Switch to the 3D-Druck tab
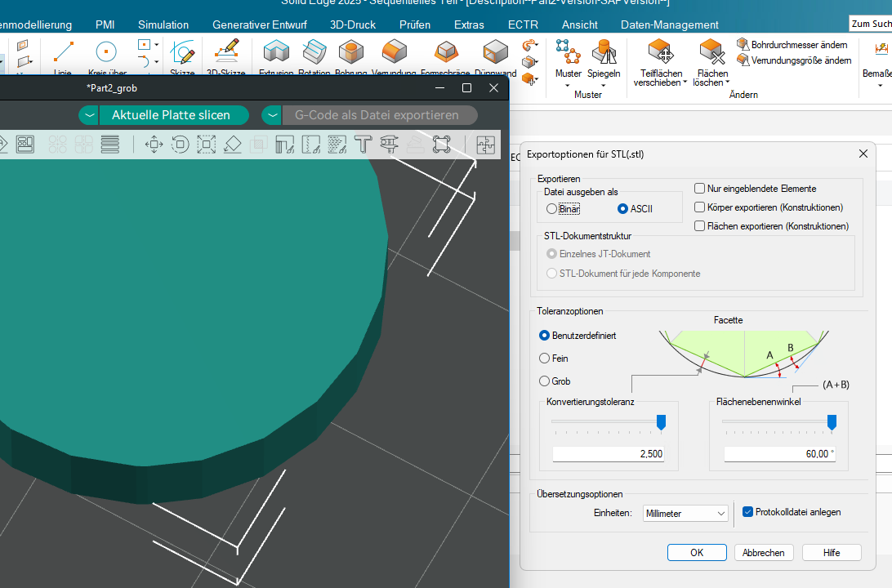 pos(352,24)
